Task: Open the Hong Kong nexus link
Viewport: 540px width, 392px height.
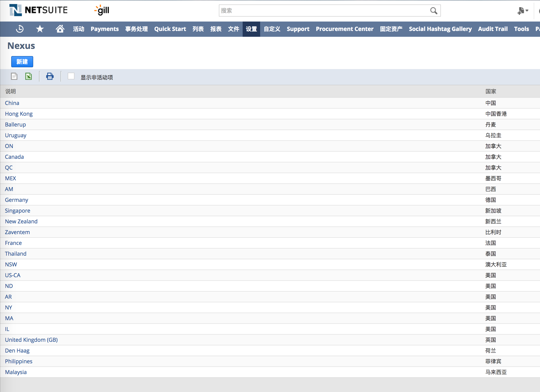Action: (x=19, y=114)
